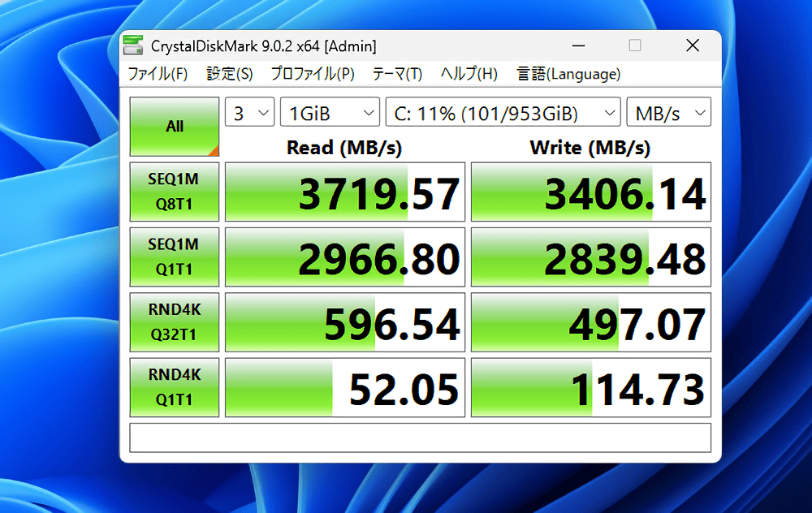
Task: Run all benchmark tests with the All button
Action: pyautogui.click(x=174, y=127)
